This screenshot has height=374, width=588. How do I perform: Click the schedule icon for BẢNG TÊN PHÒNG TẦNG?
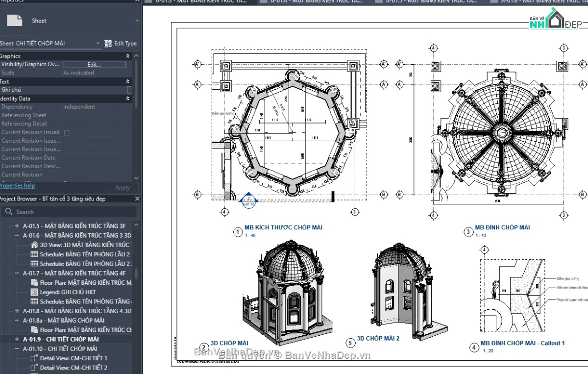click(x=34, y=301)
